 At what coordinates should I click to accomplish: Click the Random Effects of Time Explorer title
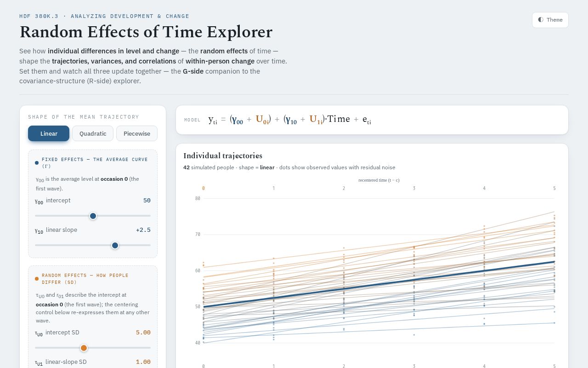tap(146, 32)
